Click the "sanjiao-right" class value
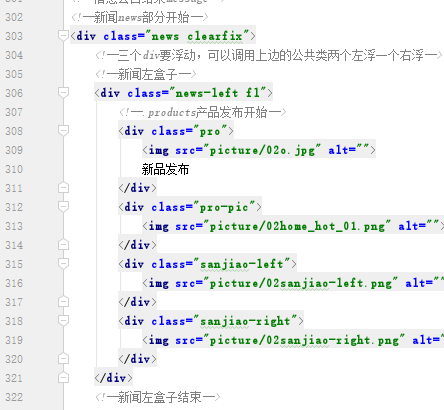The image size is (444, 410). click(x=245, y=321)
